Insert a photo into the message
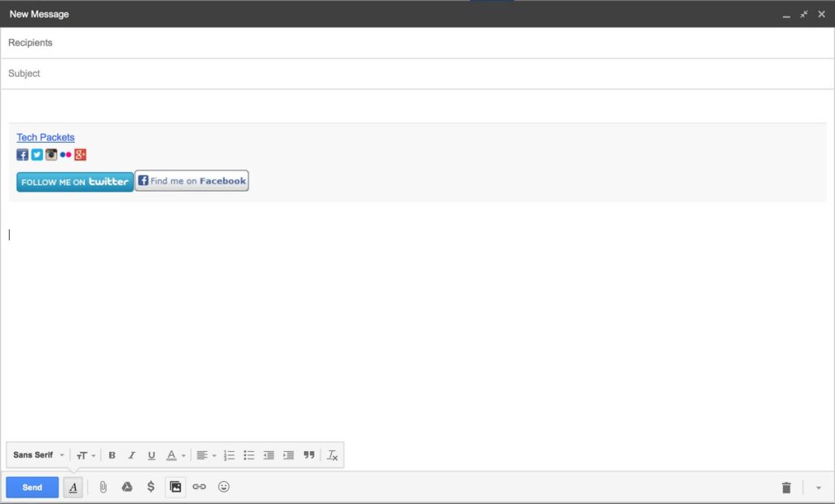835x504 pixels. pos(175,487)
